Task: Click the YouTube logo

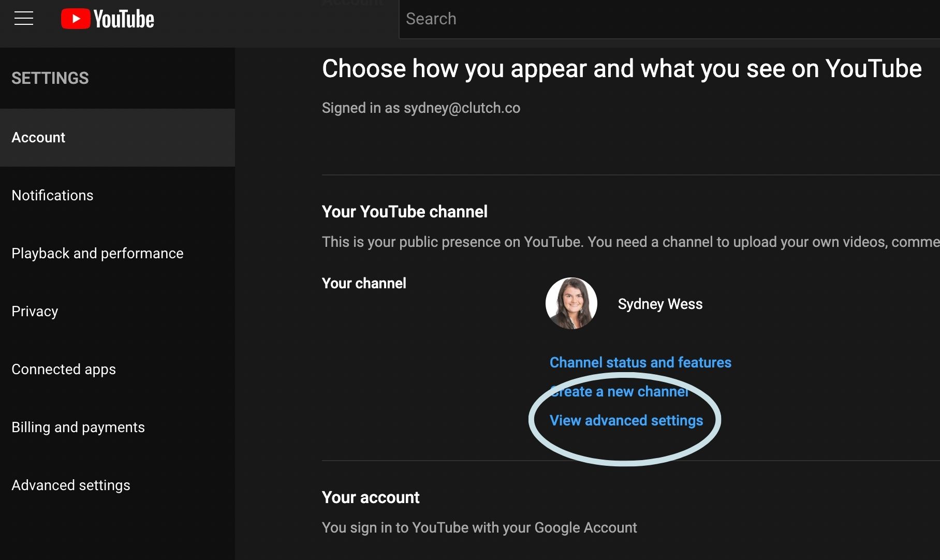Action: point(107,18)
